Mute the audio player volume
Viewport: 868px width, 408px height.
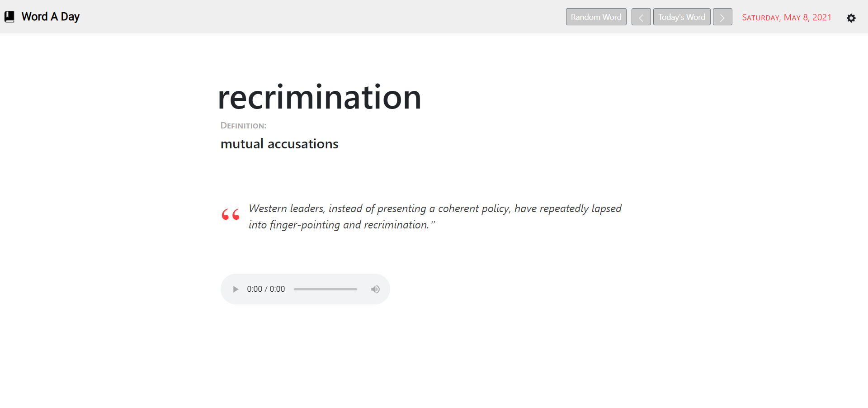[375, 289]
